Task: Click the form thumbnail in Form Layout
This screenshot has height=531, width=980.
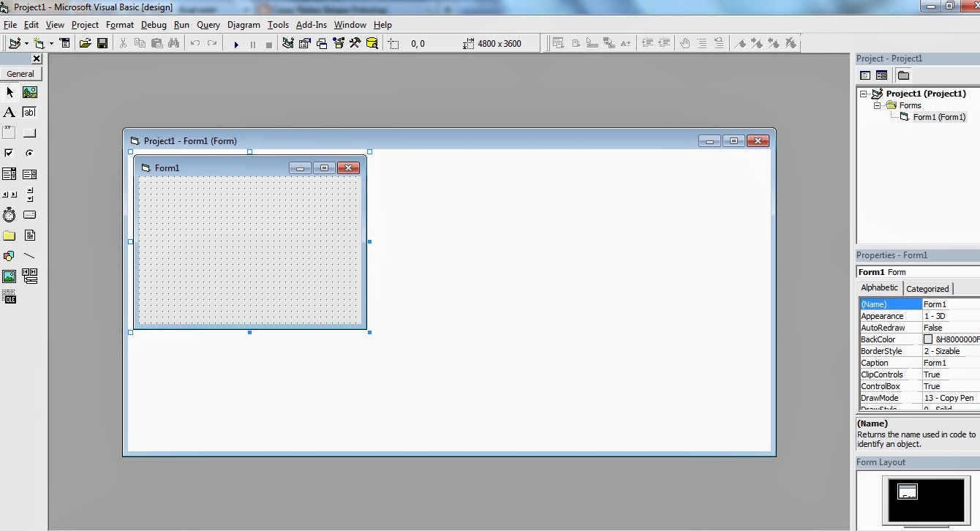Action: 907,492
